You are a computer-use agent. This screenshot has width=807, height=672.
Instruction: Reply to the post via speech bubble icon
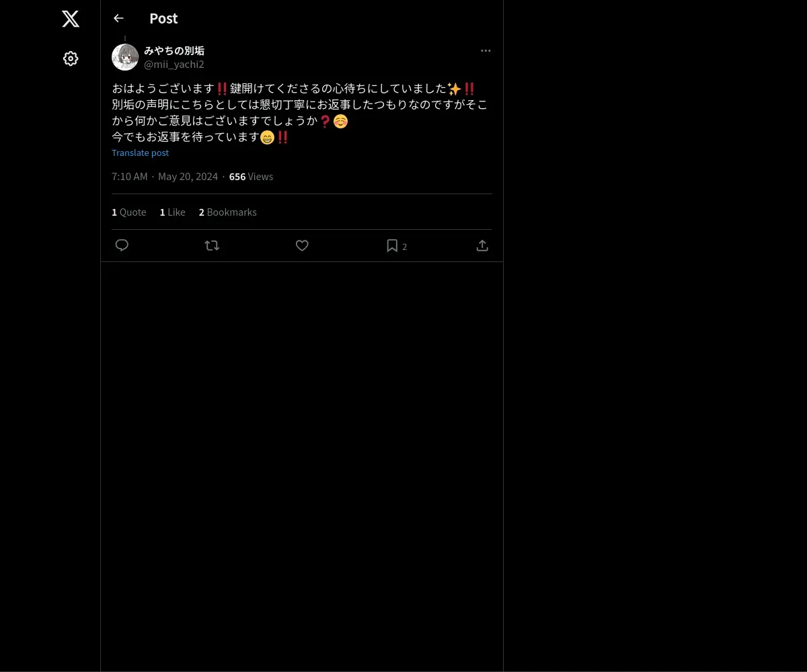coord(122,245)
